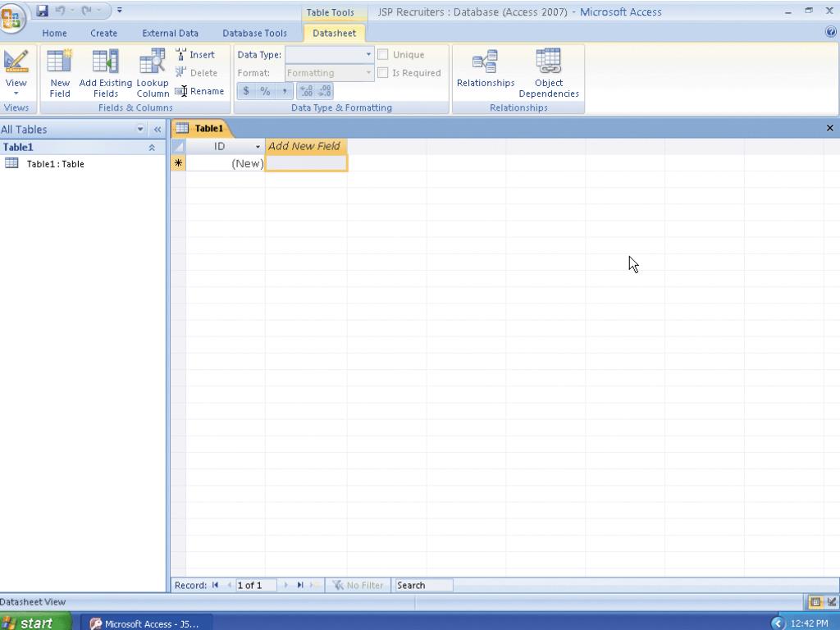
Task: Select the Database Tools tab
Action: click(254, 33)
